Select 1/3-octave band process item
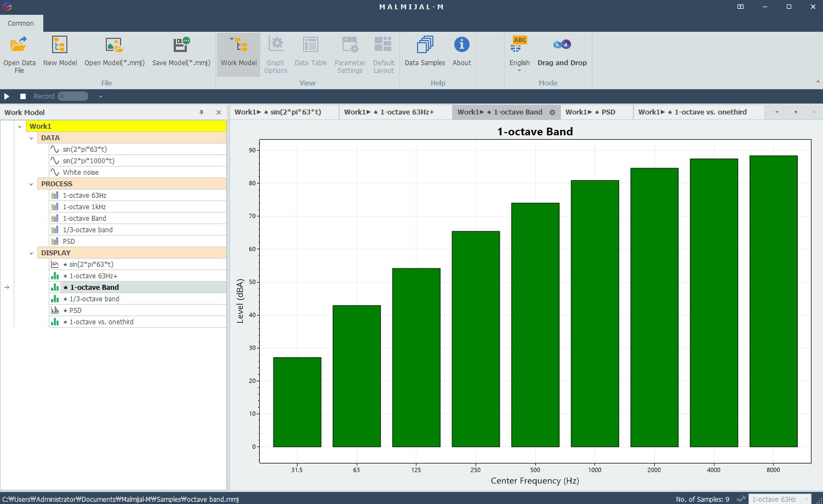This screenshot has width=823, height=504. pyautogui.click(x=138, y=230)
